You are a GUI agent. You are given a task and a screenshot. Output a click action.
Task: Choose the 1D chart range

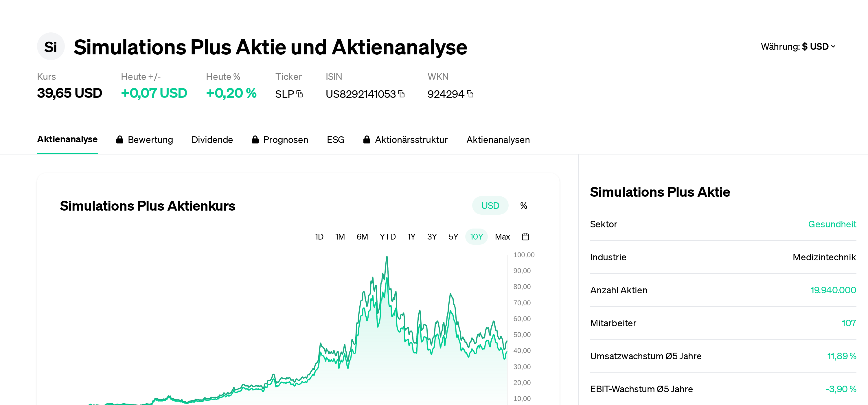[319, 237]
